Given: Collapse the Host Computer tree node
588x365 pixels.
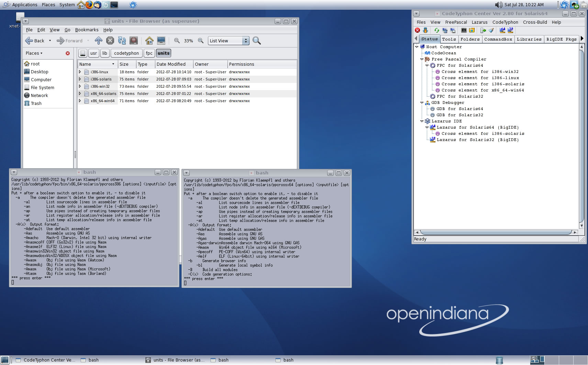Looking at the screenshot, I should tap(417, 47).
